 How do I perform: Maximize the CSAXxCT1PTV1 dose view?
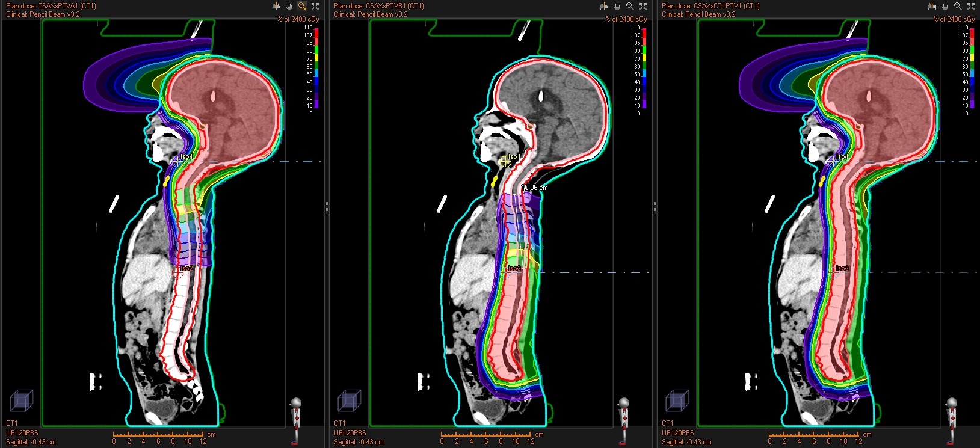tap(971, 6)
